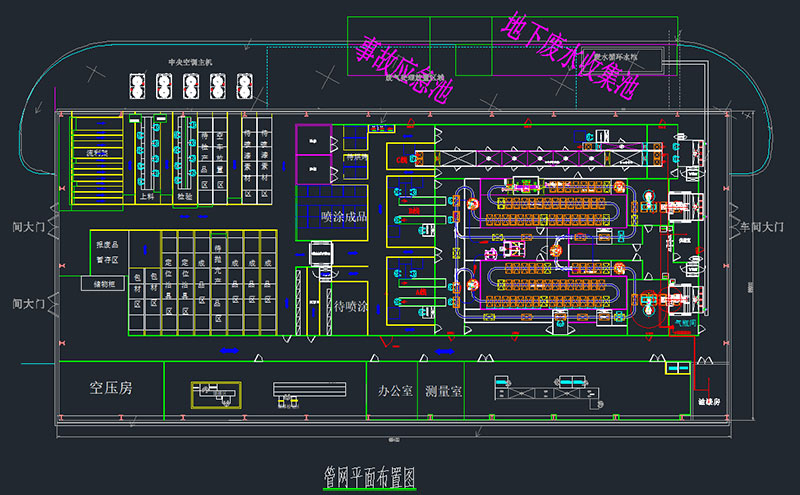Select the middle central air conditioner unit symbol
This screenshot has height=495, width=800.
point(190,87)
